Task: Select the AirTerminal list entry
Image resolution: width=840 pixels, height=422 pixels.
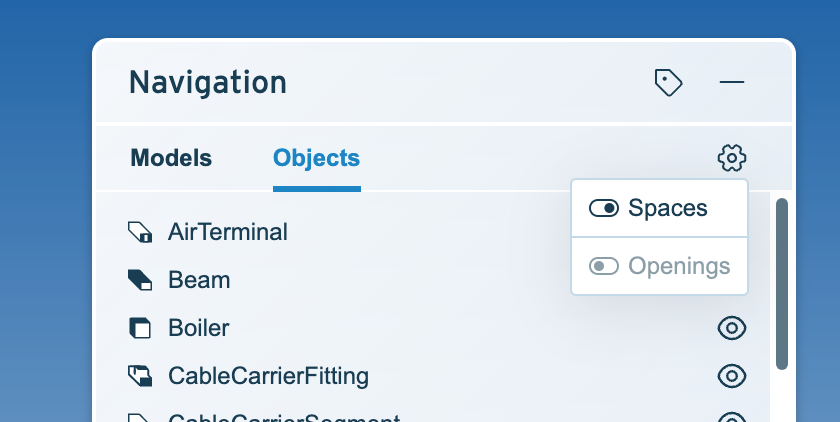Action: pos(228,232)
